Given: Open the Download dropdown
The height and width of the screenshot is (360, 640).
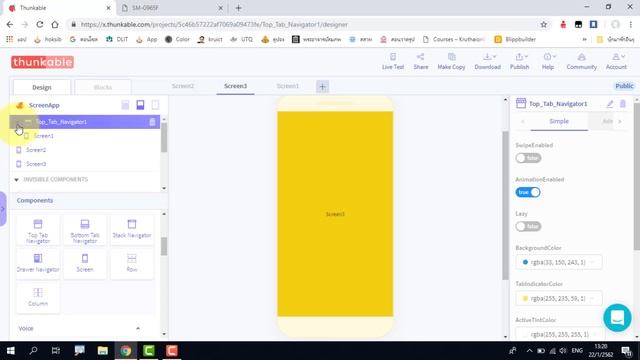Looking at the screenshot, I should tap(487, 61).
